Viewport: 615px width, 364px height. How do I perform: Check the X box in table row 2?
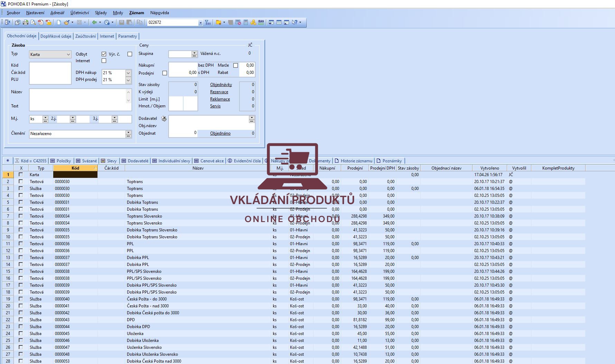pyautogui.click(x=21, y=181)
